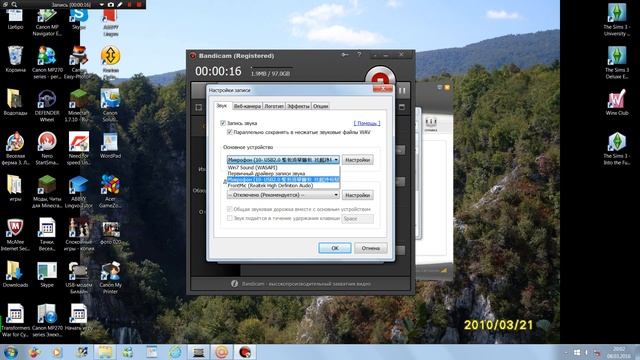The image size is (640, 360).
Task: Launch Nero StartSmart from the desktop
Action: pos(47,148)
